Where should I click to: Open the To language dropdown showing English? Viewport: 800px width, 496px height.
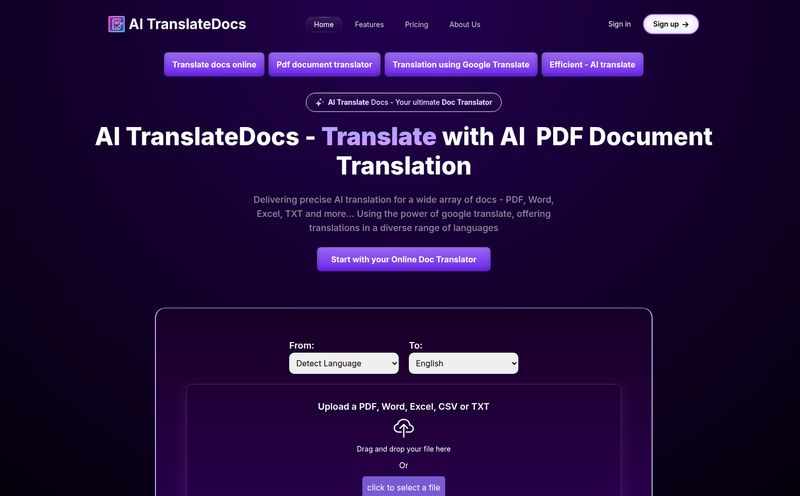(463, 363)
